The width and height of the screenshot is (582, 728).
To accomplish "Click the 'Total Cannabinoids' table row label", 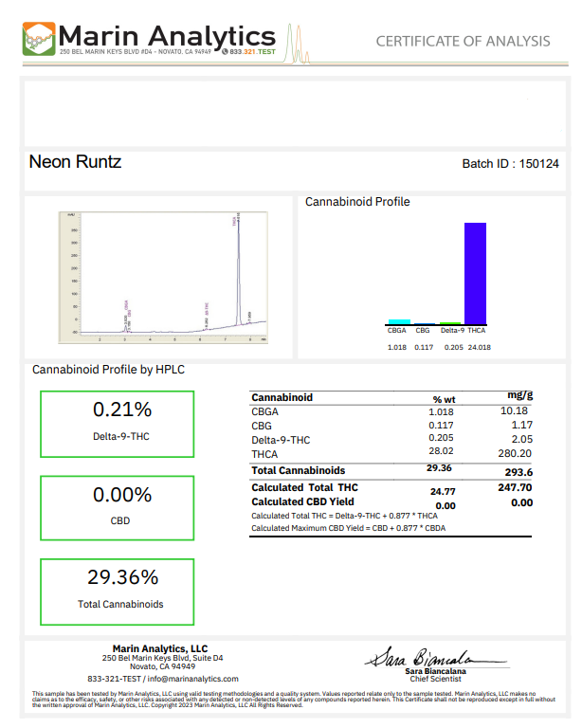I will tap(299, 470).
